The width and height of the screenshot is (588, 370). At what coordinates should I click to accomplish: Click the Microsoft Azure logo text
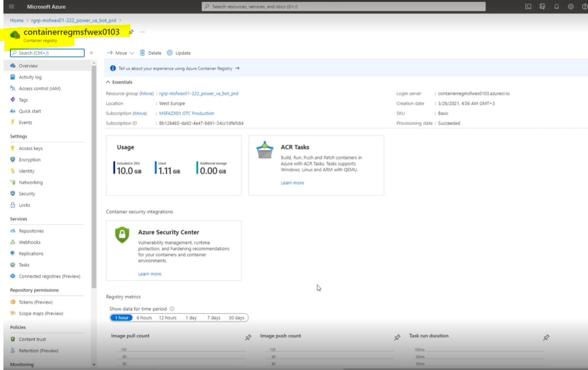point(46,7)
